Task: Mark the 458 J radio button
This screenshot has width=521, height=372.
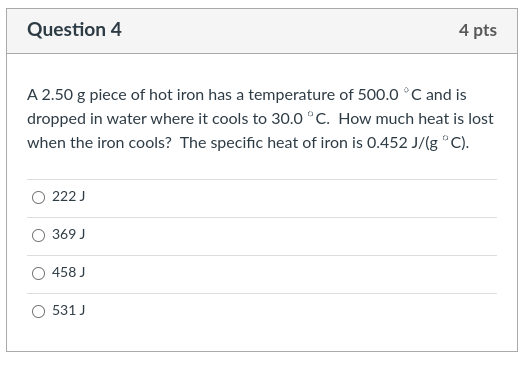Action: (38, 273)
